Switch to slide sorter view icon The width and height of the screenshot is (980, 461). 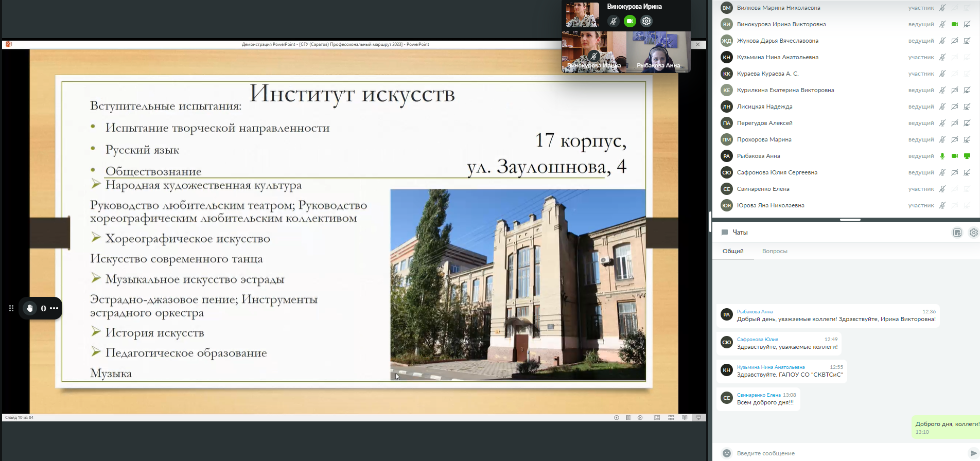click(x=671, y=418)
